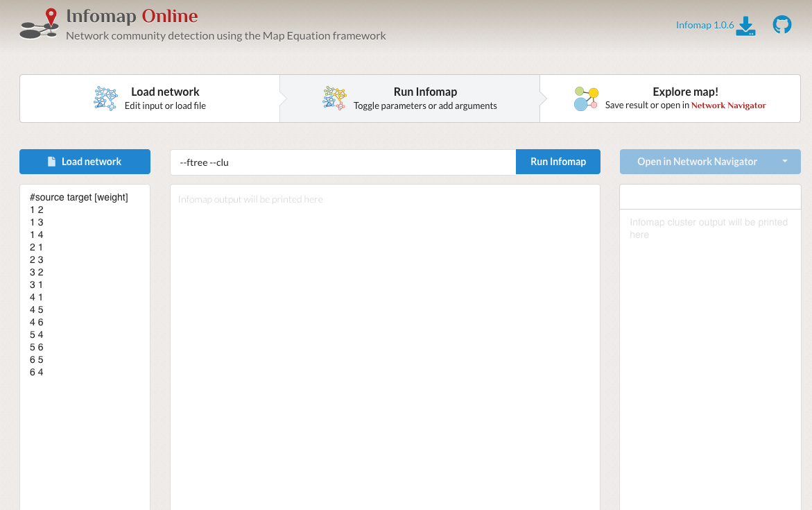This screenshot has width=812, height=510.
Task: Click the Infomap Online title text
Action: coord(132,16)
